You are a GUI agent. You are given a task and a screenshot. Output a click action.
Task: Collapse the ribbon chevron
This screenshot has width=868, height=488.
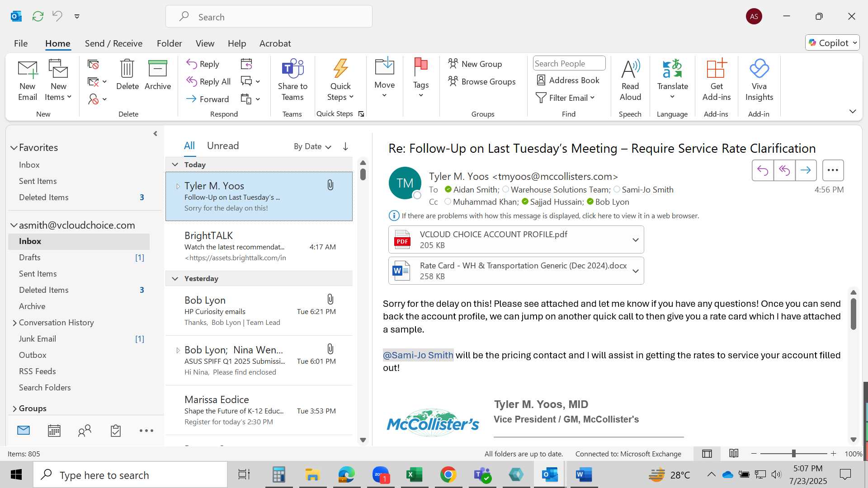[x=853, y=111]
